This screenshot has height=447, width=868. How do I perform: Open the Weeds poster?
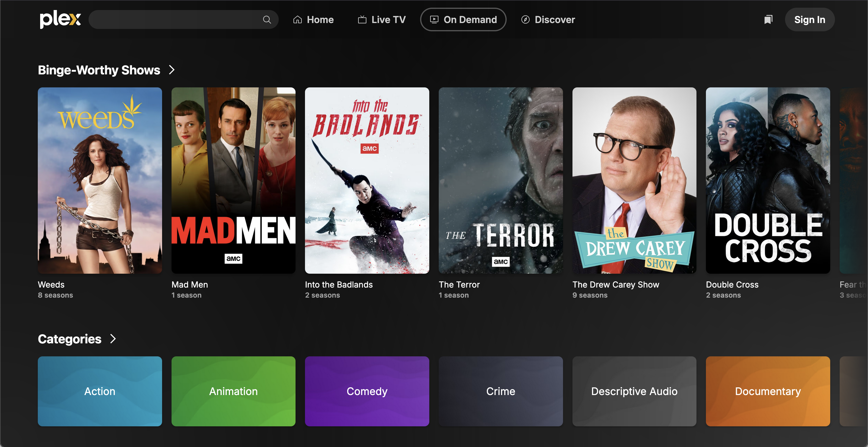coord(100,181)
